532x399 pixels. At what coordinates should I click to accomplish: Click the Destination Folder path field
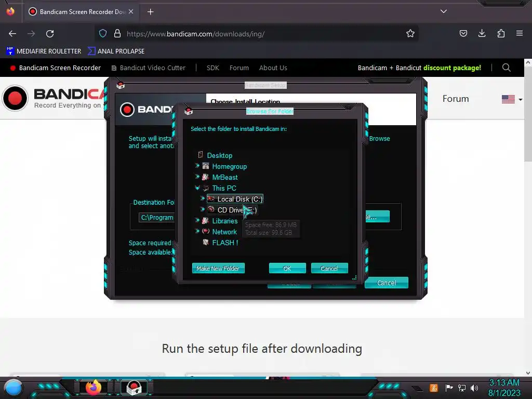pyautogui.click(x=157, y=218)
